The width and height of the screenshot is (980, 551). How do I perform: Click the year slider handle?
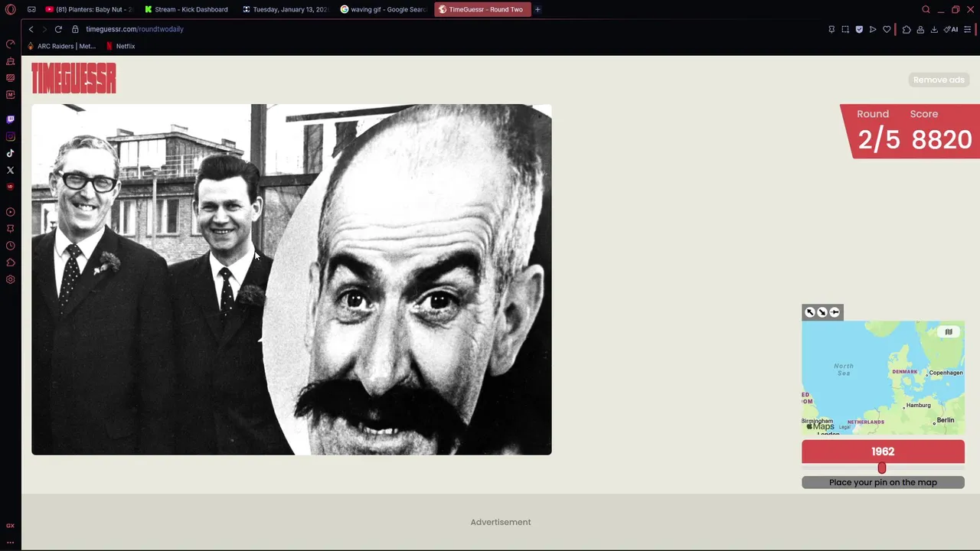882,468
